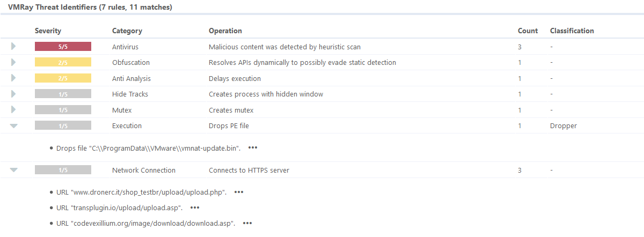Viewport: 644px width, 237px height.
Task: Expand the Mutex rule row
Action: tap(13, 110)
